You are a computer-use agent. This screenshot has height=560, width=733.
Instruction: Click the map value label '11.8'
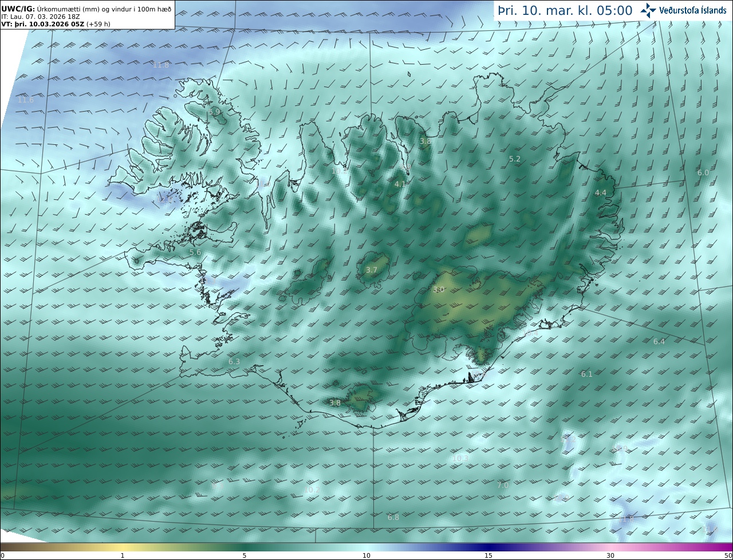(x=161, y=65)
